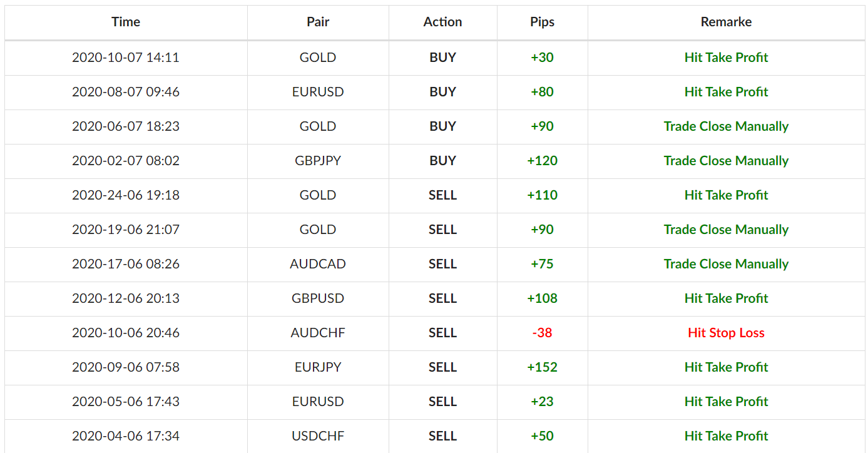
Task: Click the GBPJPY pair cell
Action: (x=318, y=161)
